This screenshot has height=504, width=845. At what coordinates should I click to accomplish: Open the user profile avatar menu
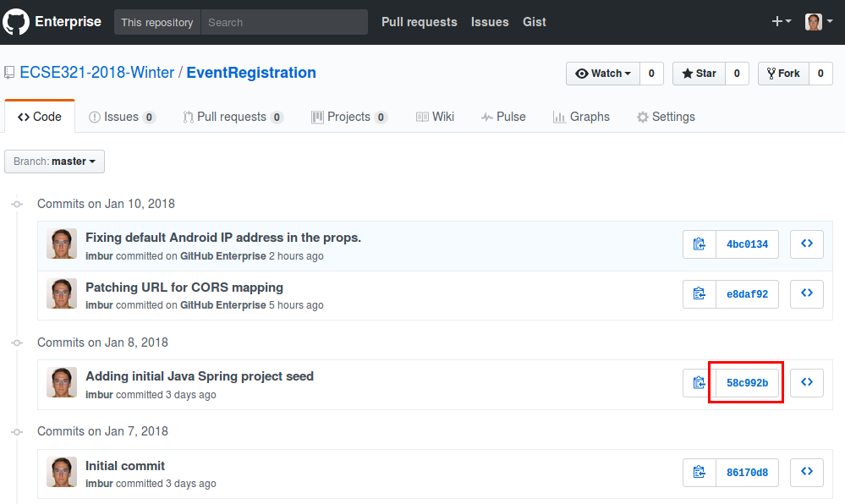tap(819, 21)
